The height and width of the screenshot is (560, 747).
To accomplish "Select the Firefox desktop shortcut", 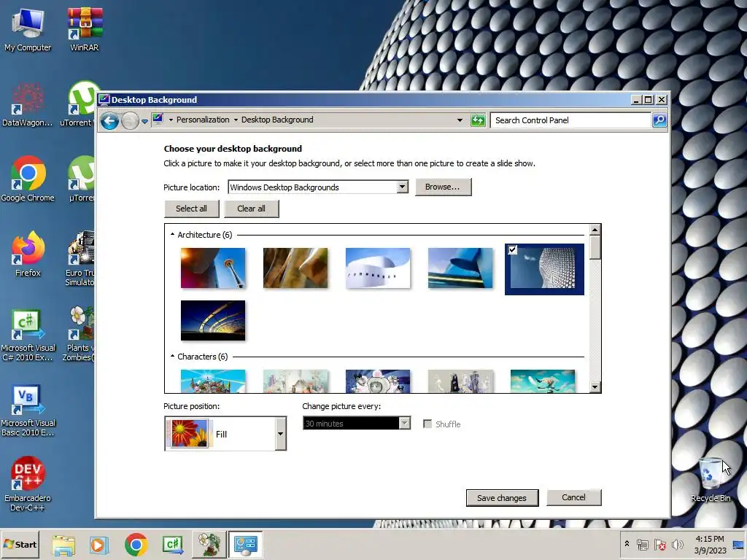I will (x=28, y=254).
